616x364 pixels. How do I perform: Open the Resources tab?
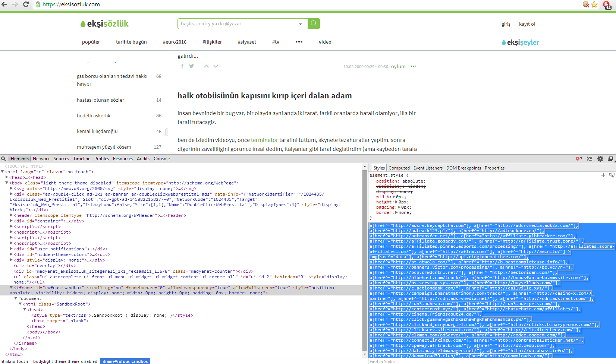click(123, 159)
